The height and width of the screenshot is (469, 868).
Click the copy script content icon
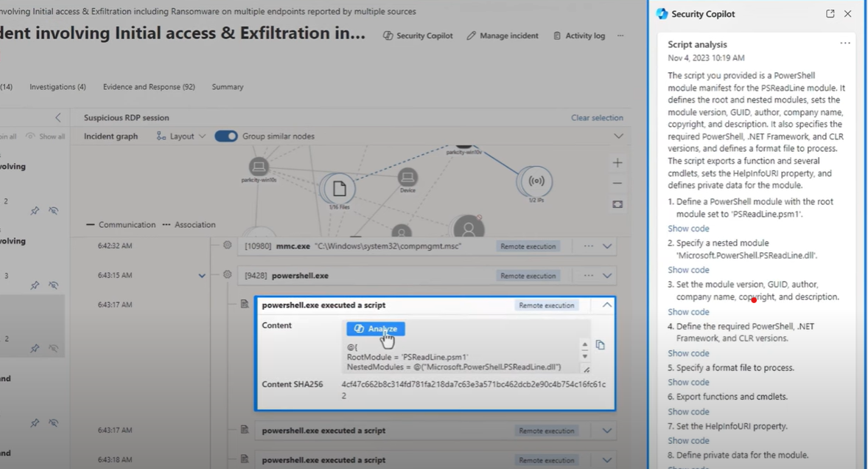(601, 345)
